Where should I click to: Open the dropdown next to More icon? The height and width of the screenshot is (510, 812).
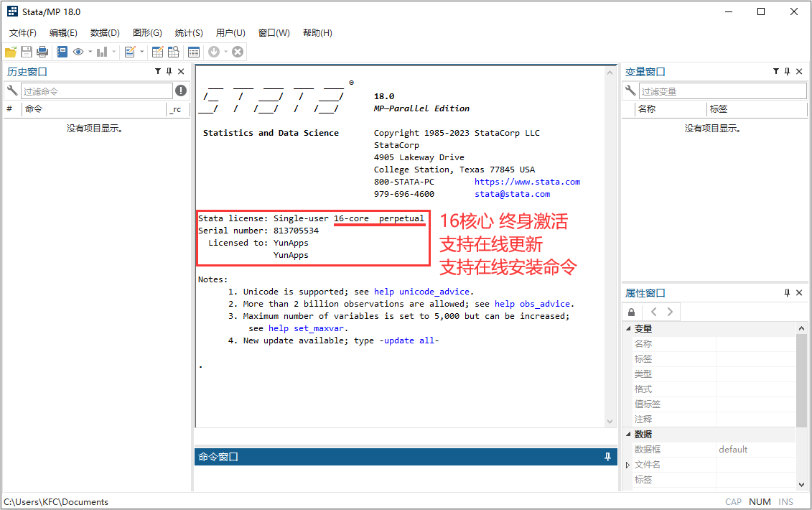[225, 52]
